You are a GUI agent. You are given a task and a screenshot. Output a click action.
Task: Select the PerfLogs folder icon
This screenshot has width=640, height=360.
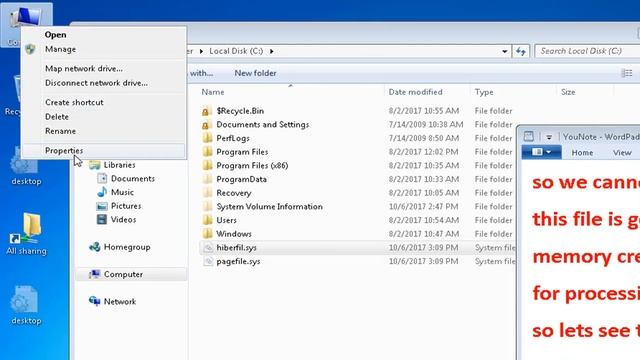(x=207, y=138)
